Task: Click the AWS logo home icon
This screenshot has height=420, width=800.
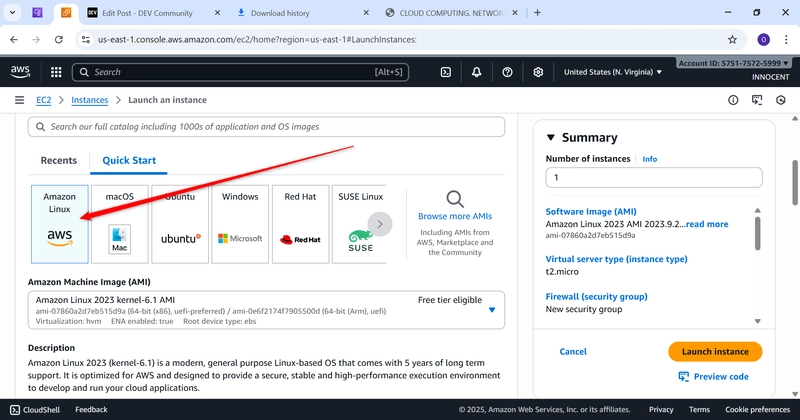Action: pyautogui.click(x=20, y=72)
